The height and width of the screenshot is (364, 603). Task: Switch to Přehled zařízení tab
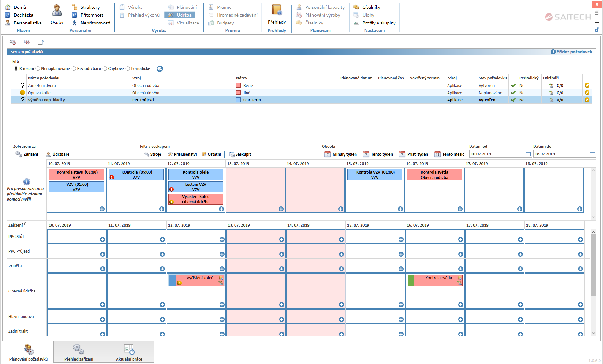pos(79,352)
